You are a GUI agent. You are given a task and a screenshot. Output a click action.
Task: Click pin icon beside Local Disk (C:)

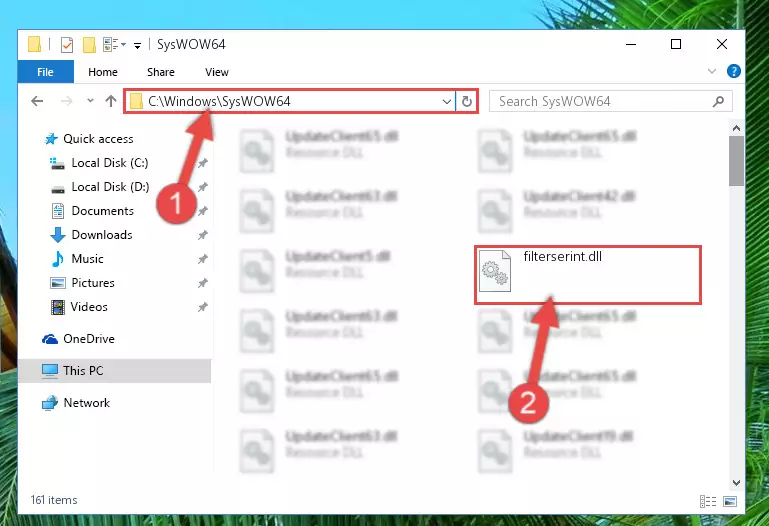click(x=203, y=163)
